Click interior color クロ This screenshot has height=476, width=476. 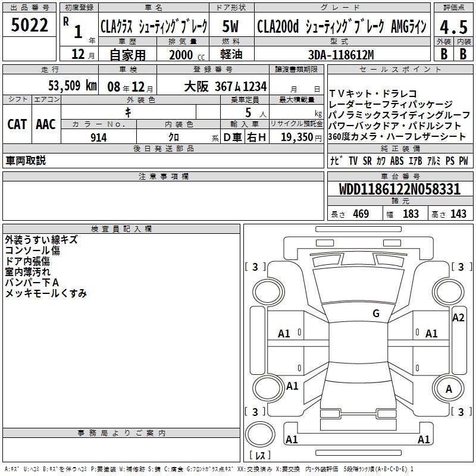click(174, 137)
